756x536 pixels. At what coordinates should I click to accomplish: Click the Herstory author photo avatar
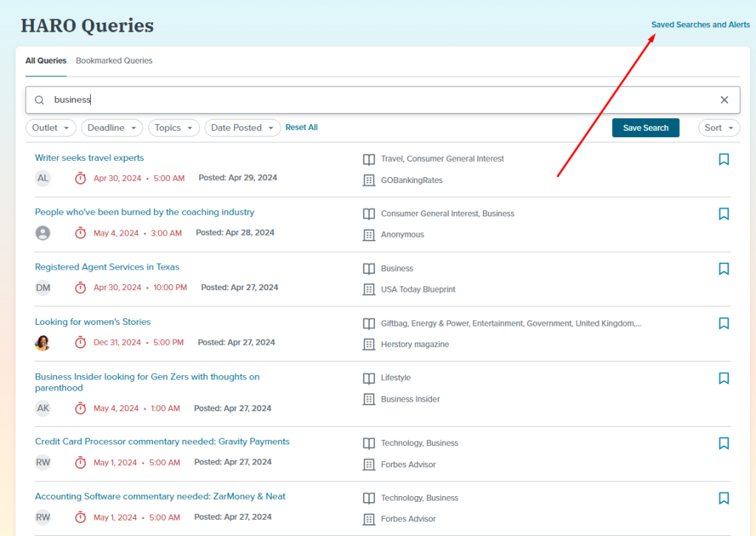(x=43, y=343)
